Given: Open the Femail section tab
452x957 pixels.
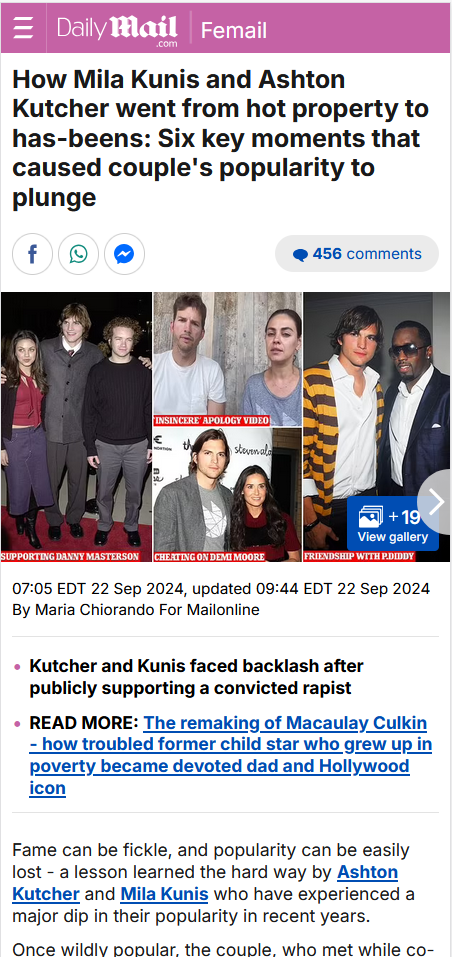Looking at the screenshot, I should click(x=234, y=30).
